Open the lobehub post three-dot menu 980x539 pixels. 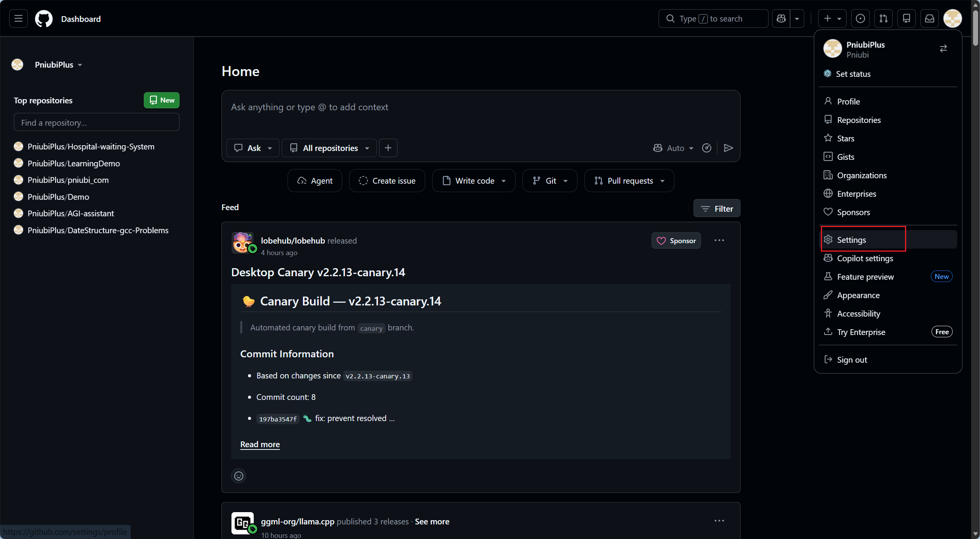point(719,240)
